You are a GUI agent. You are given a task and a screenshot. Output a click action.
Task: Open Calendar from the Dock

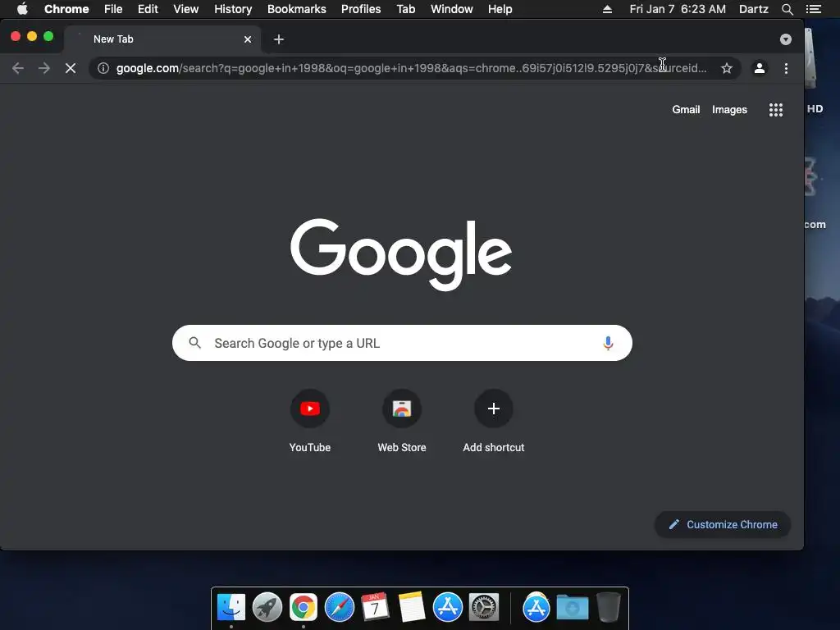375,608
